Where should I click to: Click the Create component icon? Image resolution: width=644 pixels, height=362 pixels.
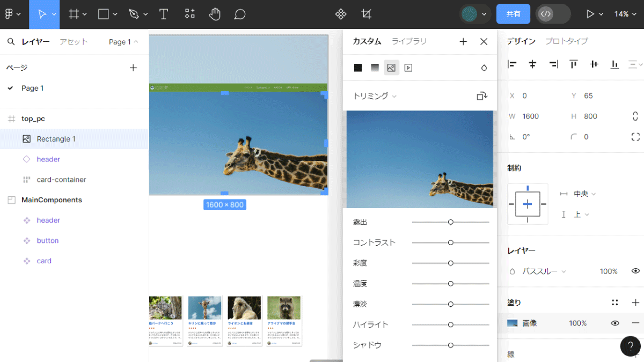pos(341,14)
